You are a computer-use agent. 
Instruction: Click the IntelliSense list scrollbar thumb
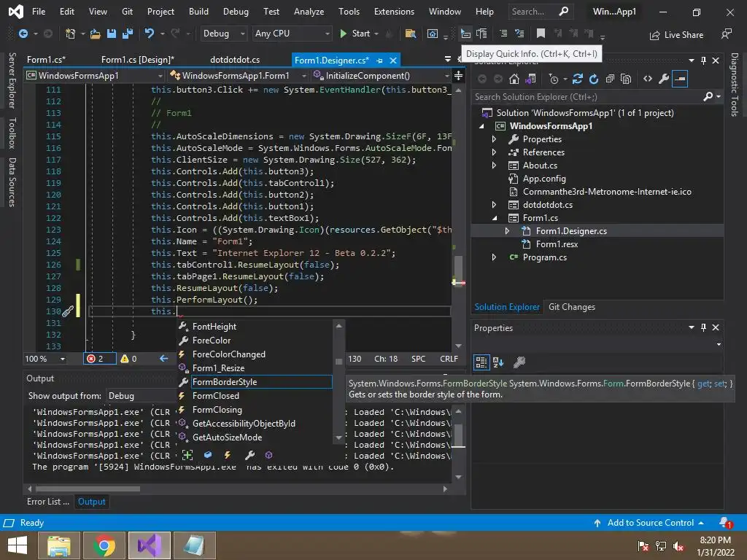pyautogui.click(x=338, y=362)
